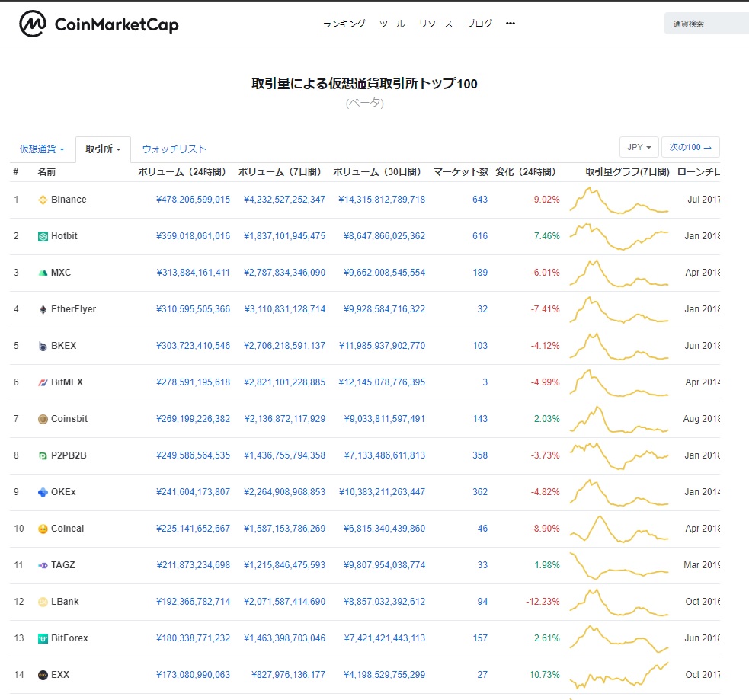749x700 pixels.
Task: Click TAGZ 30-day volume ¥9,807,954,038,774
Action: (x=384, y=565)
